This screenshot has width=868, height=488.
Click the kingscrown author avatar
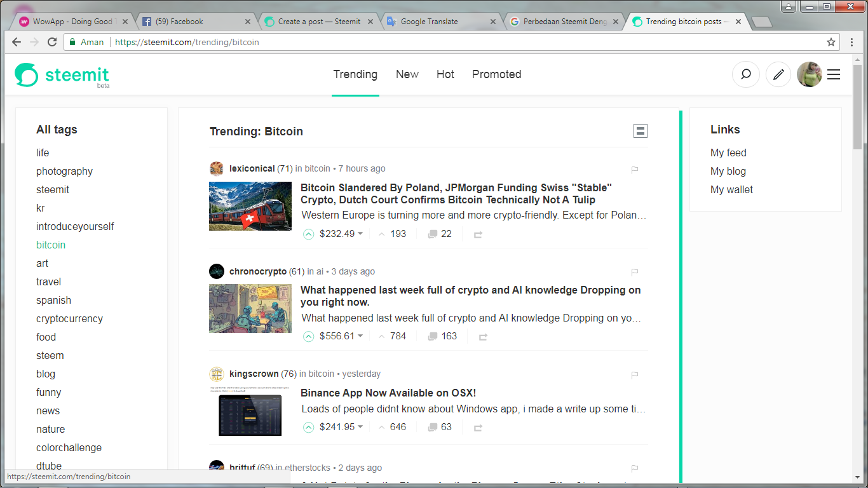(x=217, y=374)
